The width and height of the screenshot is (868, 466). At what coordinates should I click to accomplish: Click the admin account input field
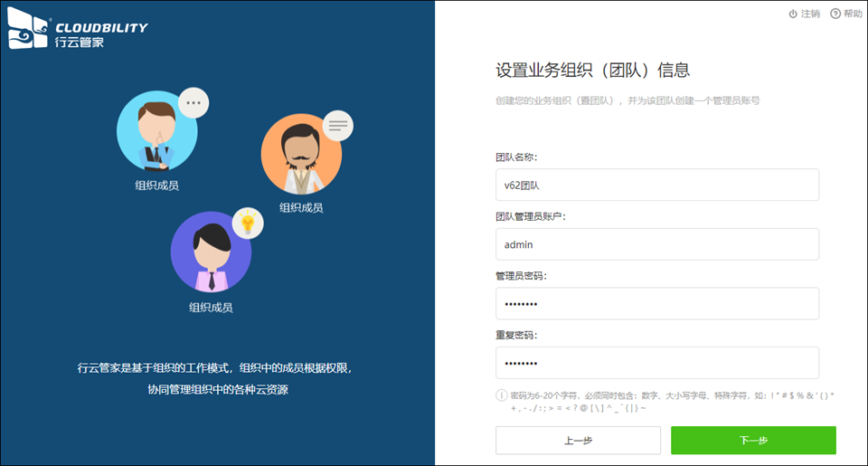coord(656,244)
